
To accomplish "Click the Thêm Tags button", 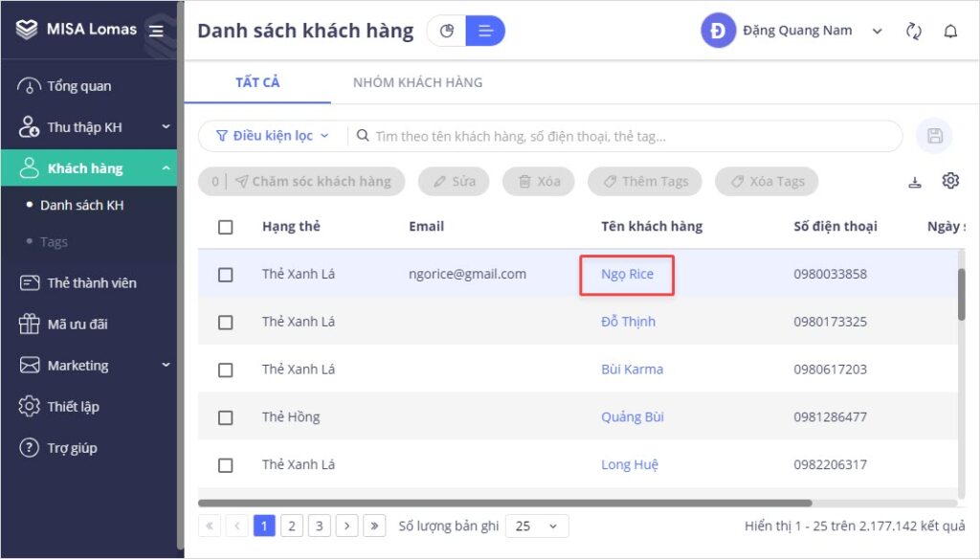I will click(645, 181).
